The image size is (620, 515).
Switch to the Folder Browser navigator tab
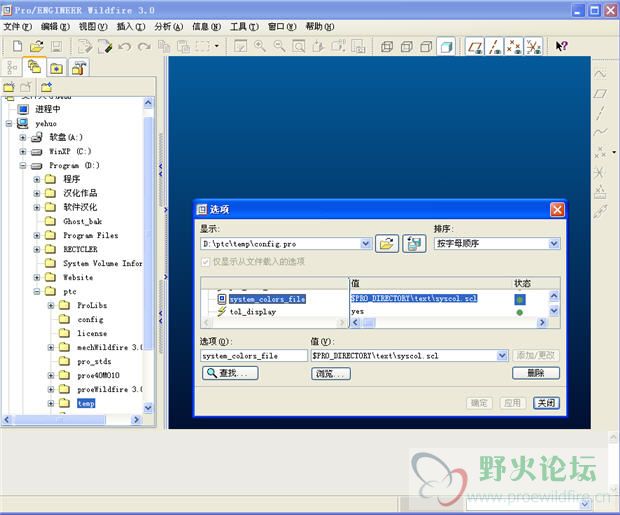coord(35,67)
